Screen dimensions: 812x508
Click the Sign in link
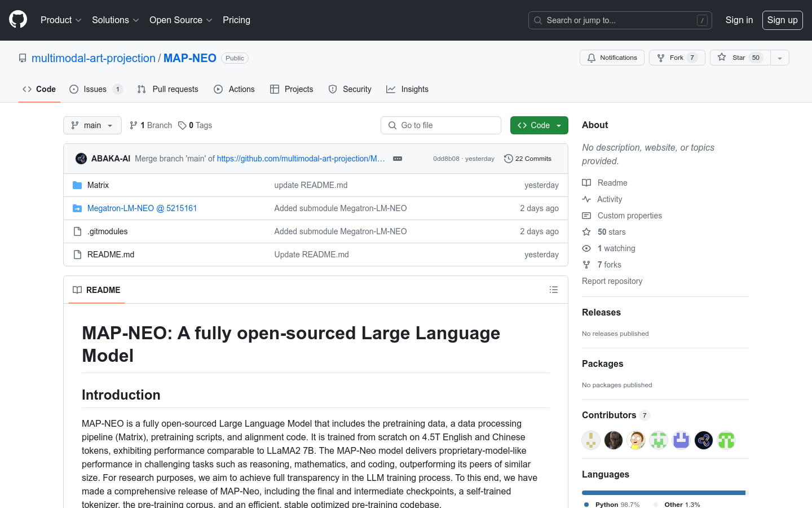pyautogui.click(x=739, y=20)
